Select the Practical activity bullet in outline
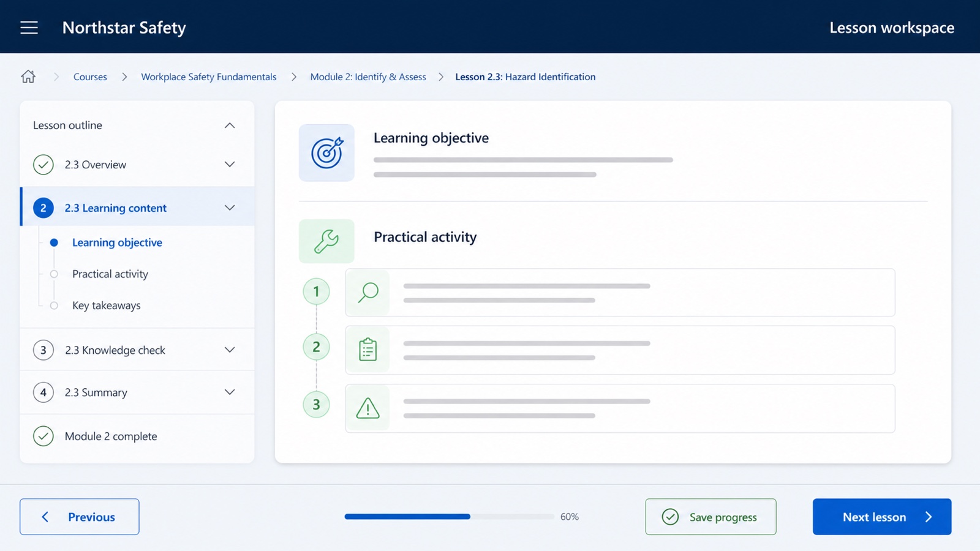Screen dimensions: 980x551 pyautogui.click(x=54, y=274)
